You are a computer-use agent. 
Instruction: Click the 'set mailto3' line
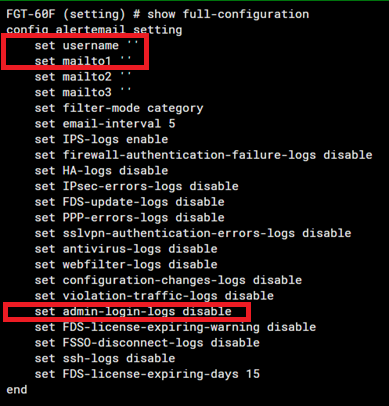pyautogui.click(x=83, y=92)
